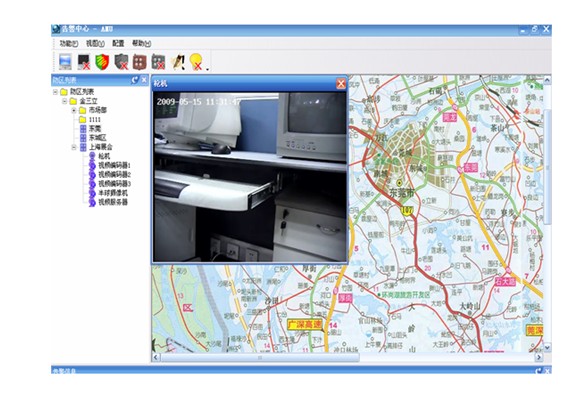Pin the zone list panel via pushpin icon
The width and height of the screenshot is (576, 395).
[135, 80]
